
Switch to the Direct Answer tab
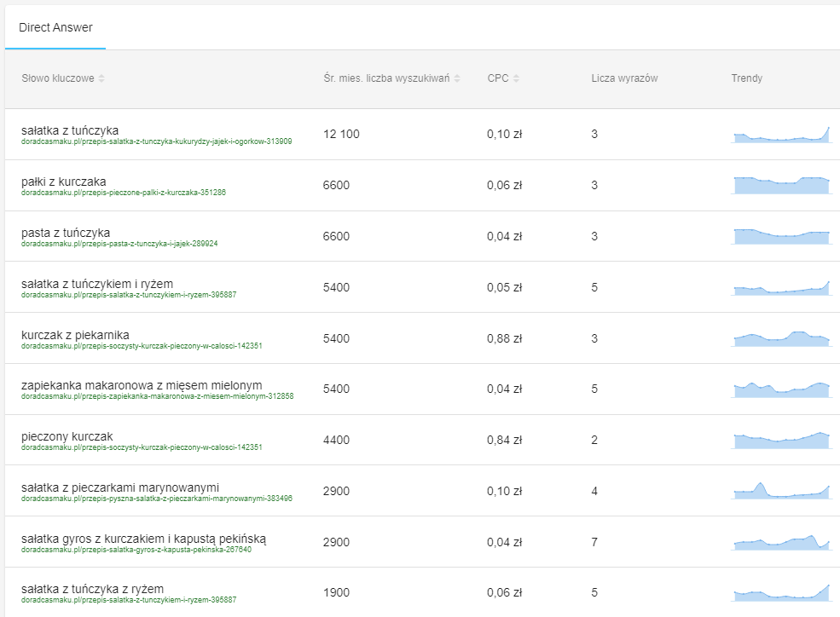[55, 27]
